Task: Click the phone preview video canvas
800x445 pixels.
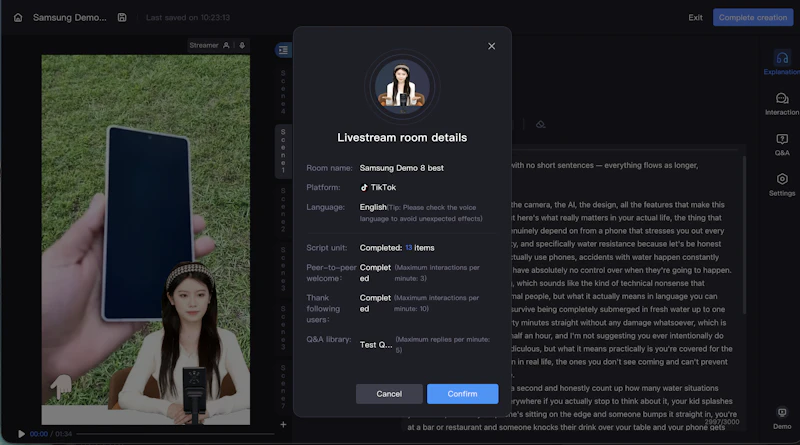Action: [146, 240]
